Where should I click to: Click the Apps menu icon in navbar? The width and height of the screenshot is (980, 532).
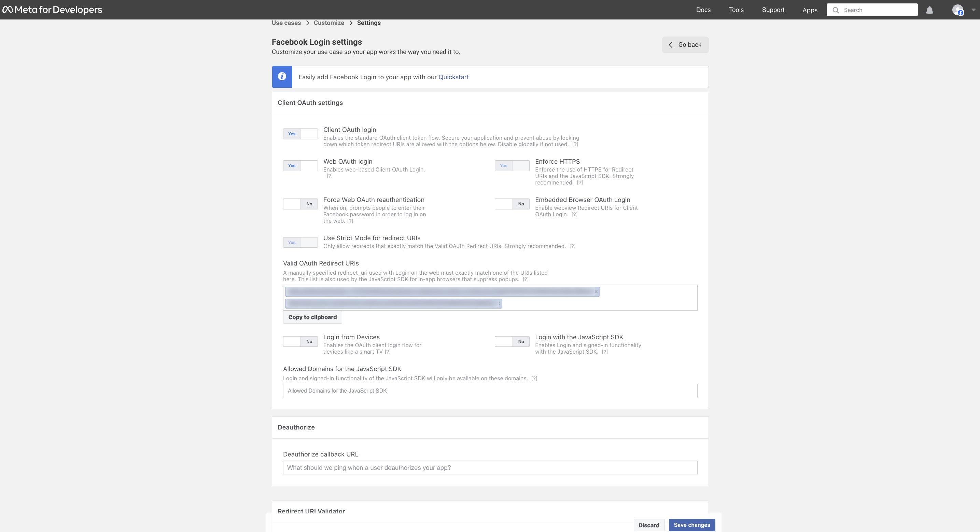click(x=810, y=9)
